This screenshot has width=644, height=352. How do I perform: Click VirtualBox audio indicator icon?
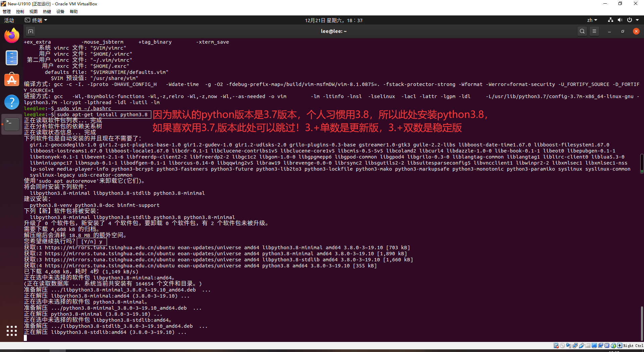(x=569, y=346)
